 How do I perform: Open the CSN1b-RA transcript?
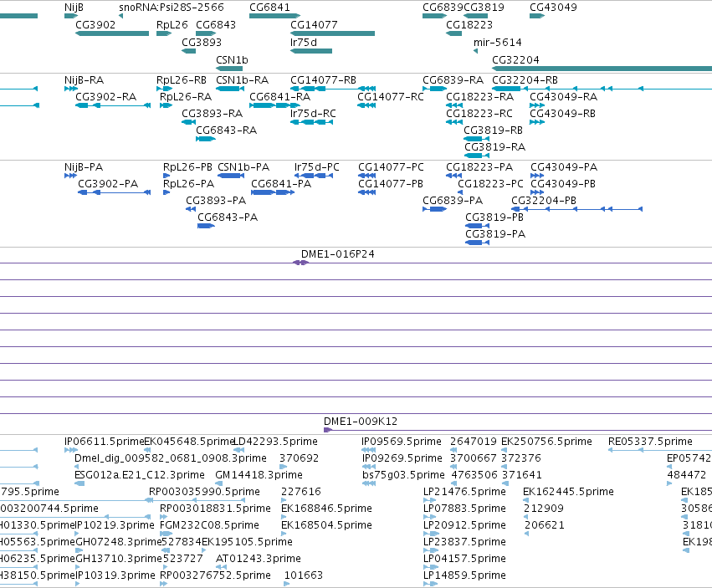[231, 89]
